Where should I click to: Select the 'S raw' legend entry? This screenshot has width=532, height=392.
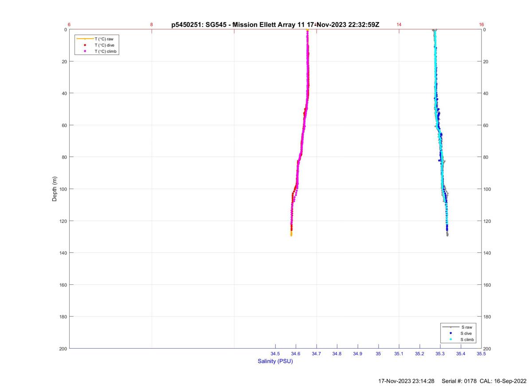458,327
